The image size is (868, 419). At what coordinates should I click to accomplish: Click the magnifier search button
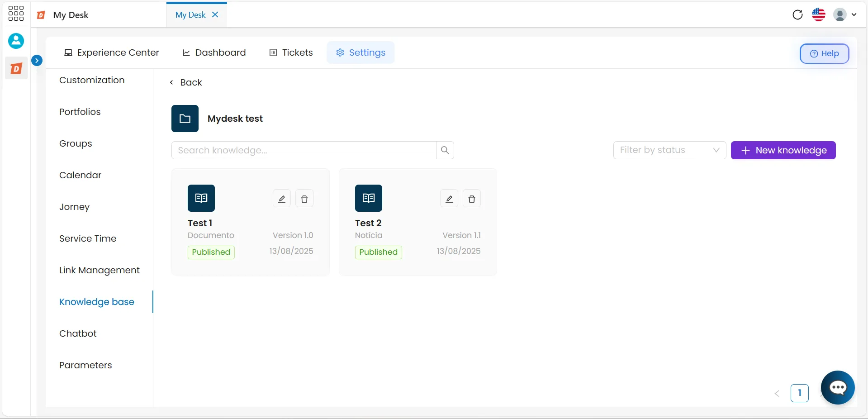445,150
